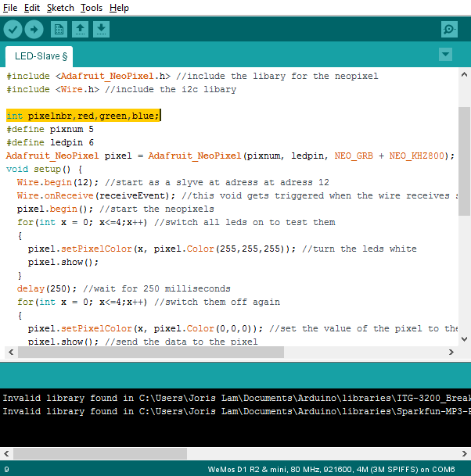The image size is (471, 476).
Task: Click the editor scroll-down arrow
Action: 464,338
